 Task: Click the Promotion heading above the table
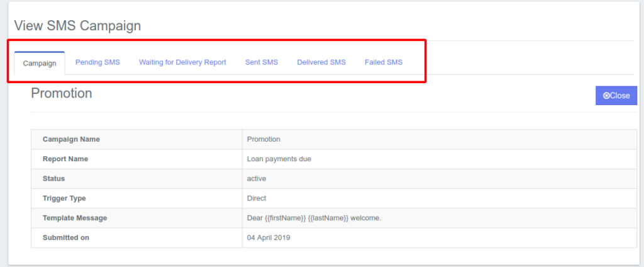[x=62, y=93]
